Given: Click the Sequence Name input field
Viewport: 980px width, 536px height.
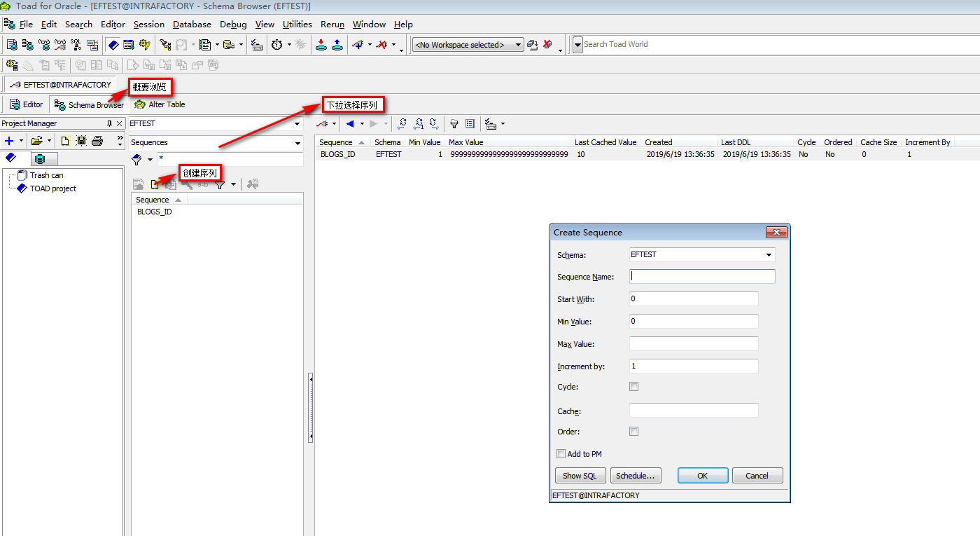Looking at the screenshot, I should click(702, 276).
